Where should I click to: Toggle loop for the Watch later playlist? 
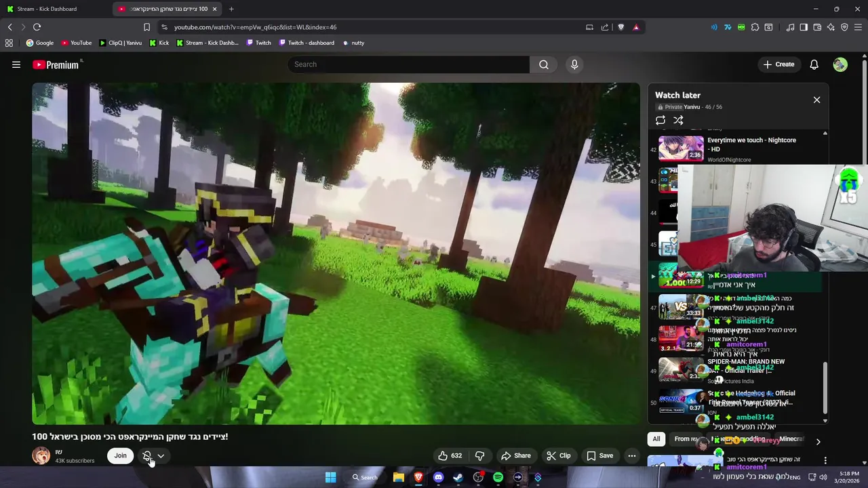tap(660, 120)
